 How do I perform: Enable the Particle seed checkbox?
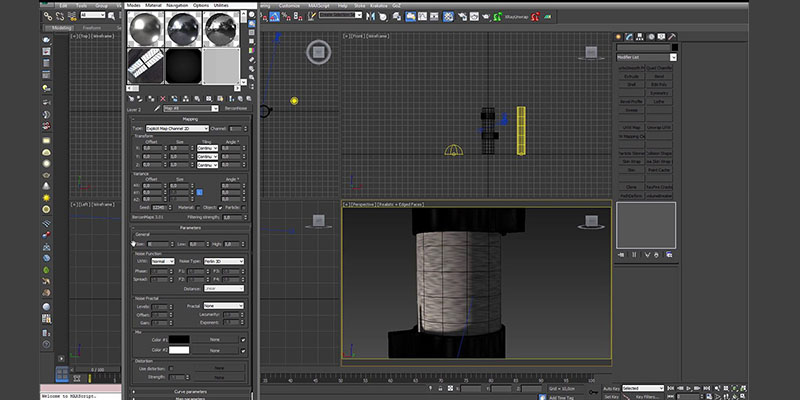click(x=243, y=208)
